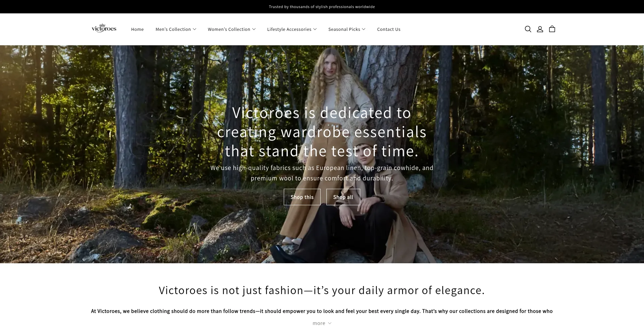Open the shopping bag cart icon
The image size is (644, 333).
[x=552, y=29]
